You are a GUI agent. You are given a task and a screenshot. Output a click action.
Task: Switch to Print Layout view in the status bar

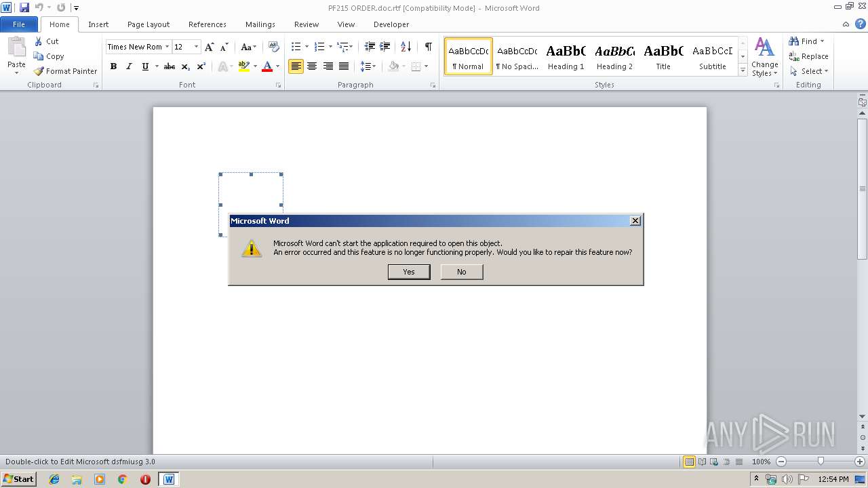[x=690, y=462]
